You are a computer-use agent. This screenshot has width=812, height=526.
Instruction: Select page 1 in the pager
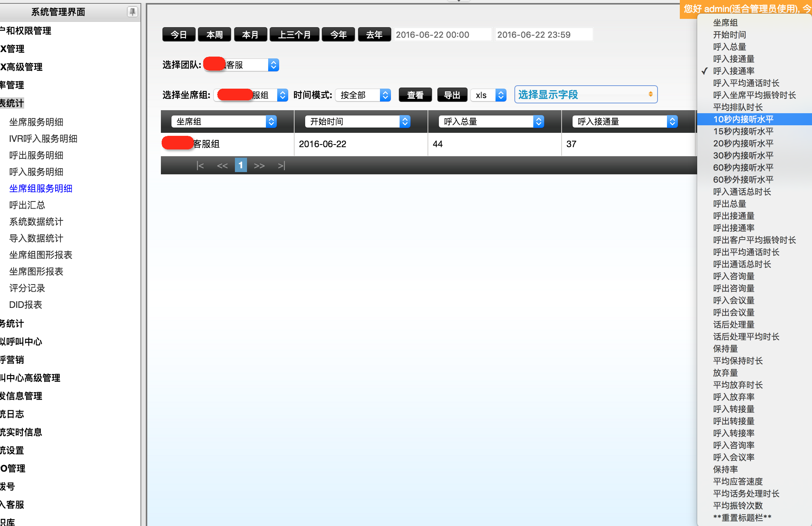point(241,165)
